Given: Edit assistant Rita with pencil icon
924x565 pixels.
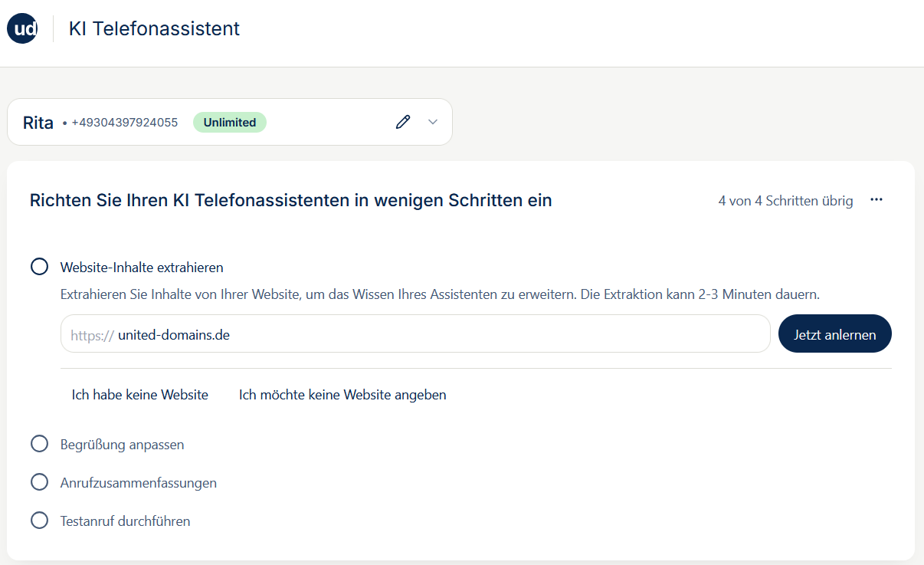Looking at the screenshot, I should 403,122.
